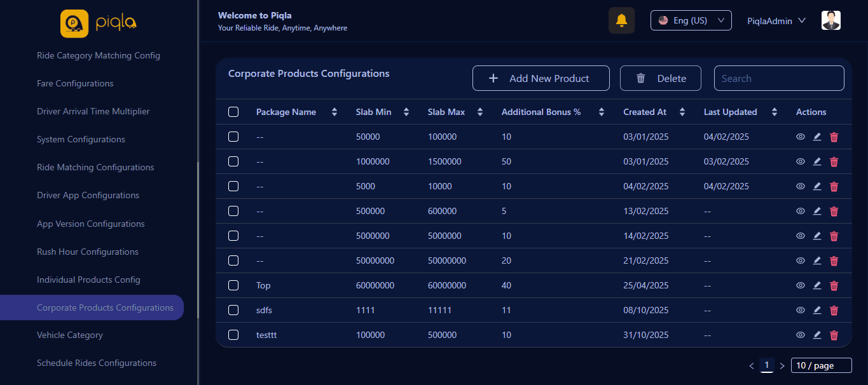868x385 pixels.
Task: Go to the previous page arrow
Action: coord(752,366)
